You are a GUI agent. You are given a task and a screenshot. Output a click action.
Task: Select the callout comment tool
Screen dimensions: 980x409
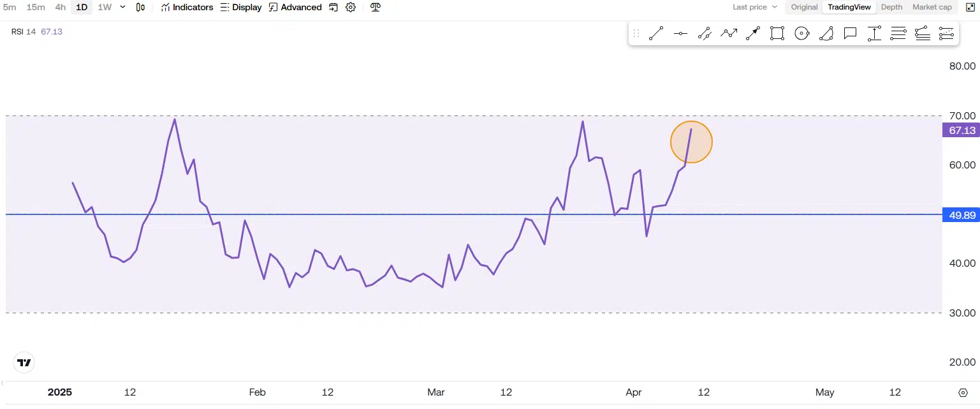point(850,34)
